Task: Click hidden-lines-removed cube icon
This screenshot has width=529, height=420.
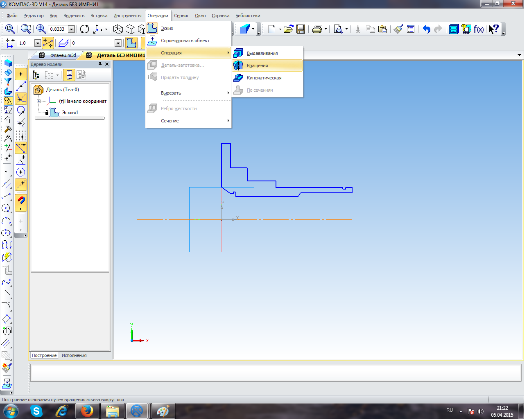Action: click(x=130, y=29)
